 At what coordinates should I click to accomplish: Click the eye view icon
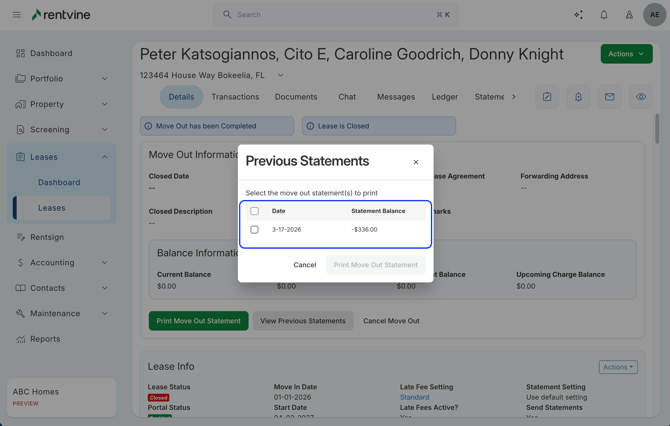641,97
